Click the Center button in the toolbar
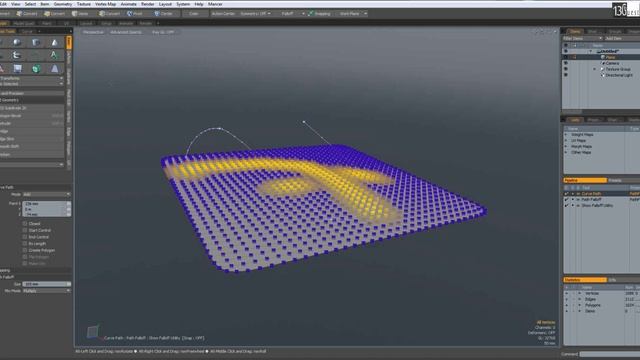 click(x=163, y=13)
